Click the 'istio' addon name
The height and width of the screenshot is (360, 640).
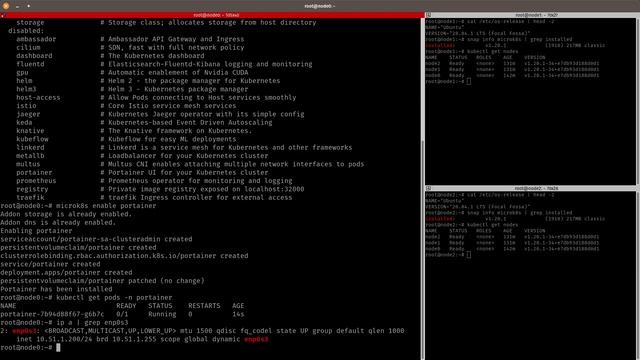[26, 106]
